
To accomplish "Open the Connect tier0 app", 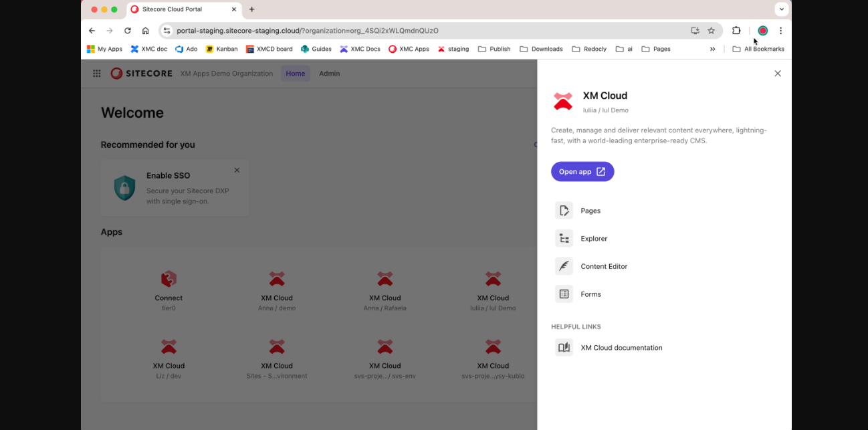I will 169,290.
